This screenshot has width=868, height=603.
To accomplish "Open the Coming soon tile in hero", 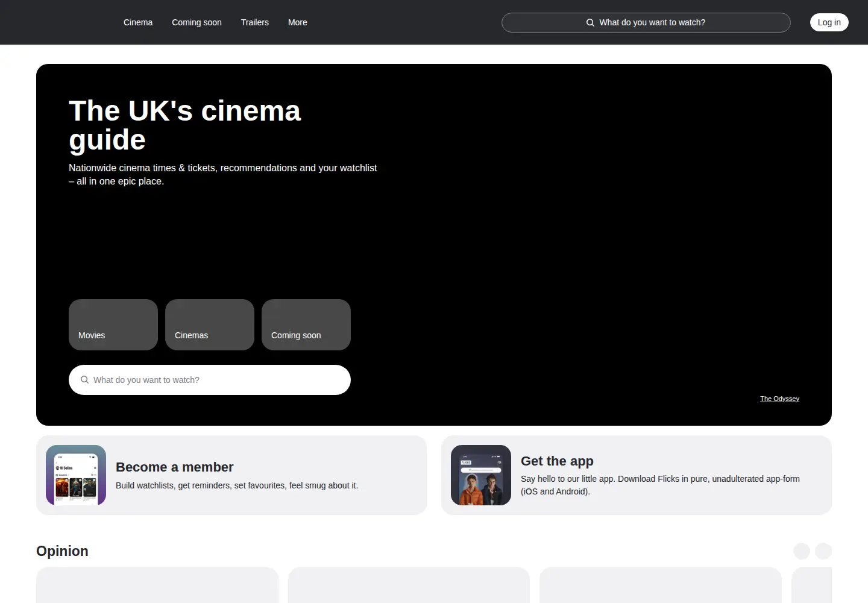I will coord(306,324).
